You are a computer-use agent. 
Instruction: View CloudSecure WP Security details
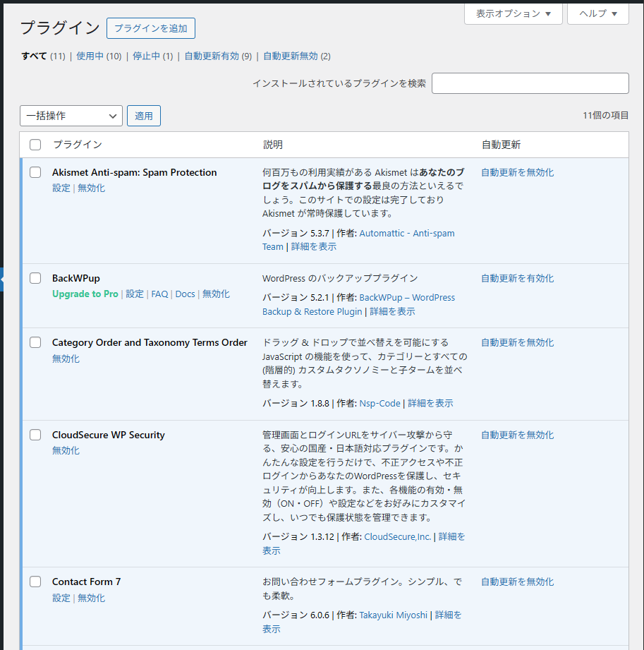pyautogui.click(x=451, y=537)
